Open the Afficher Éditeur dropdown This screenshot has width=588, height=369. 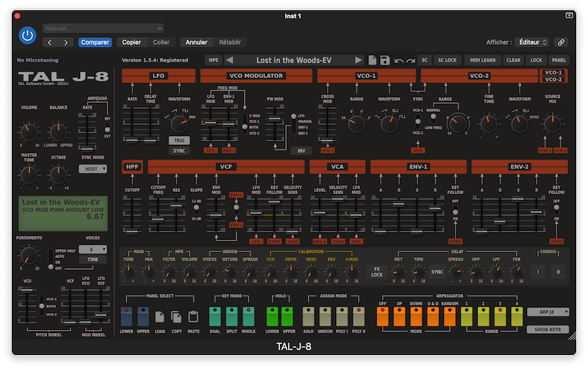(x=532, y=43)
